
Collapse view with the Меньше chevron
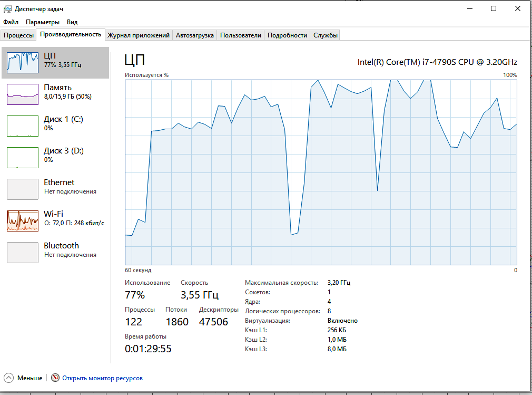tap(9, 378)
